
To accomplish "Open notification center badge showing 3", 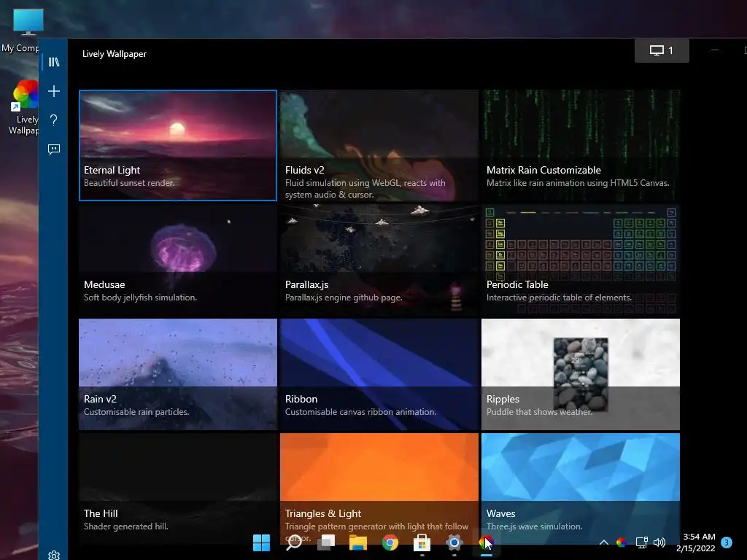I will pos(727,542).
